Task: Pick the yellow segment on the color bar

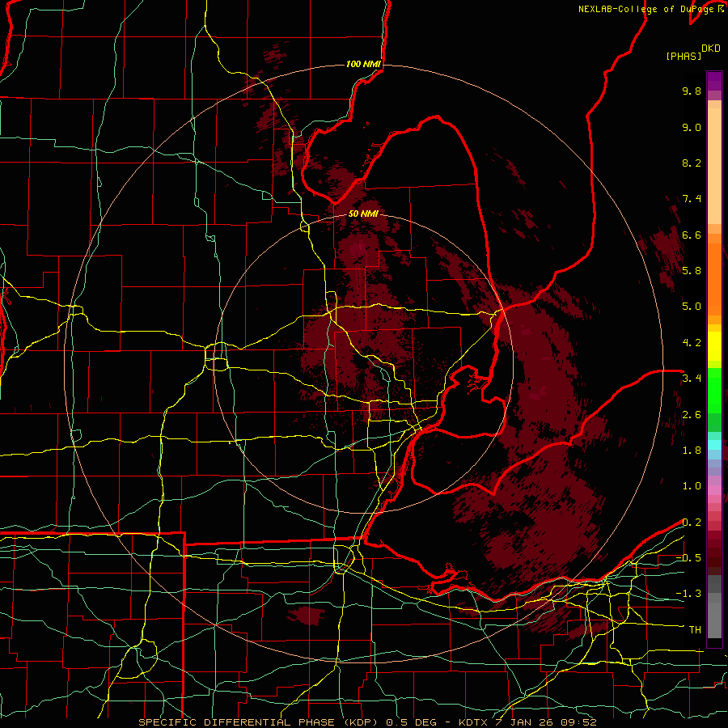Action: point(714,346)
